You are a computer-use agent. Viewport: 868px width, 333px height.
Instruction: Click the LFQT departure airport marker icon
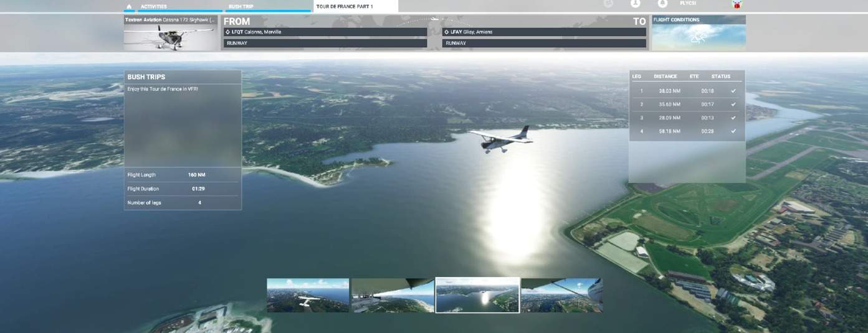[x=228, y=32]
